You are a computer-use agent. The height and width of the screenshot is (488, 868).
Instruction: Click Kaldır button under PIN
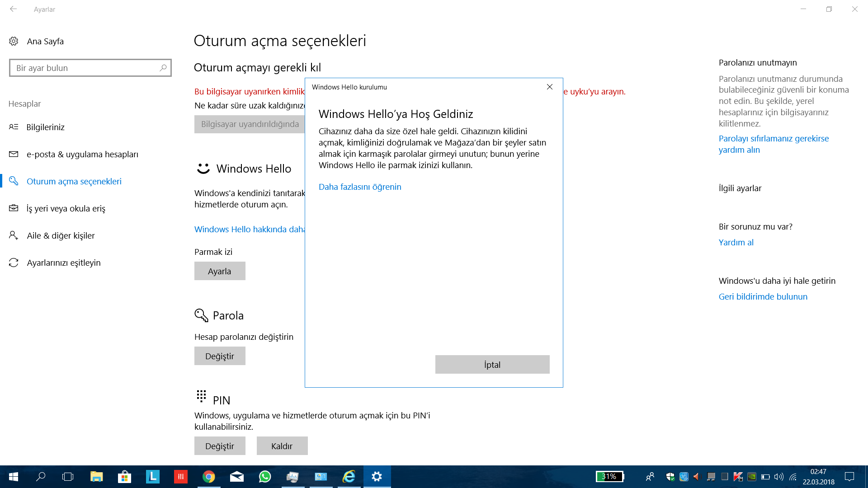tap(282, 446)
